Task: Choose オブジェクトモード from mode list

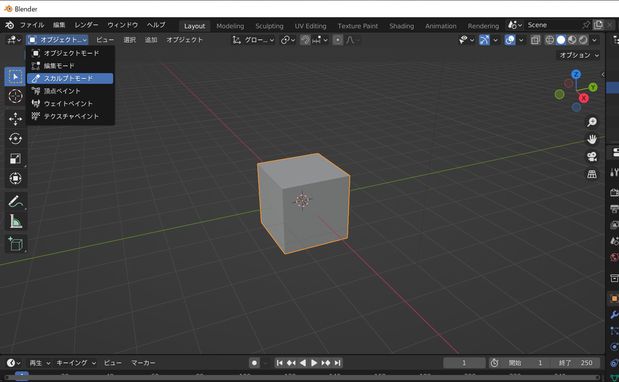Action: (70, 53)
